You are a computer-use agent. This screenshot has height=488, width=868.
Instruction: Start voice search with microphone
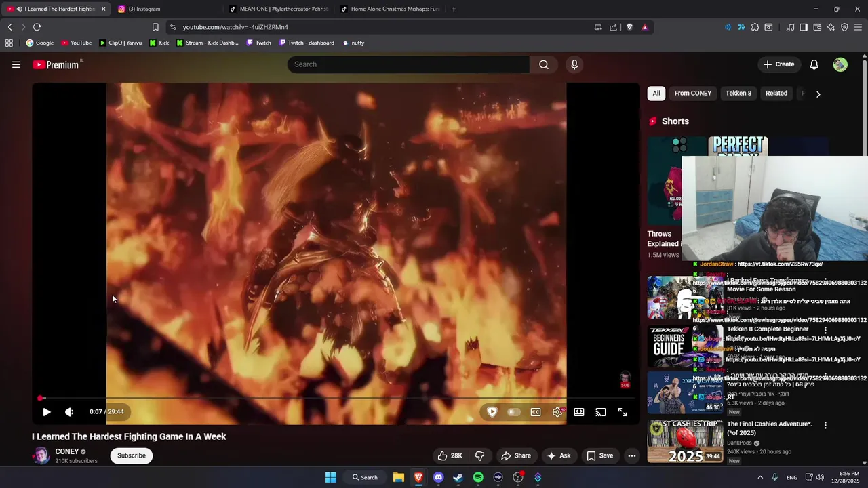[574, 64]
